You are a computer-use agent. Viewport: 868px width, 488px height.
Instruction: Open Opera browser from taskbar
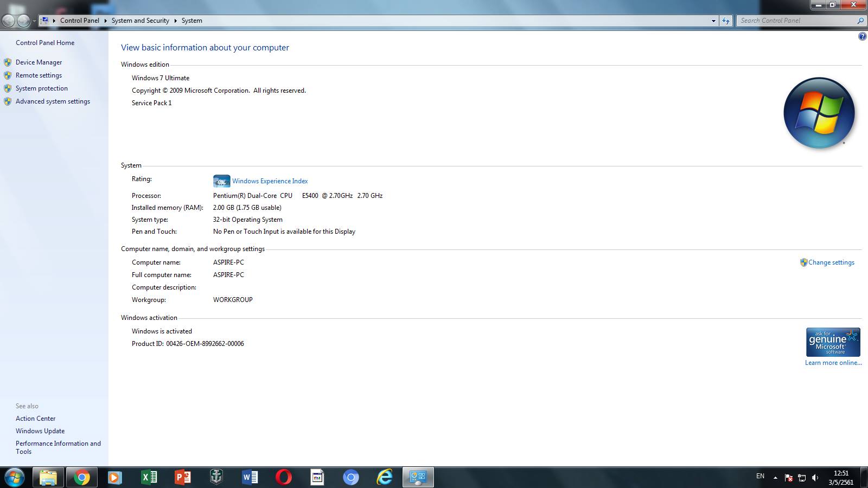[x=284, y=478]
